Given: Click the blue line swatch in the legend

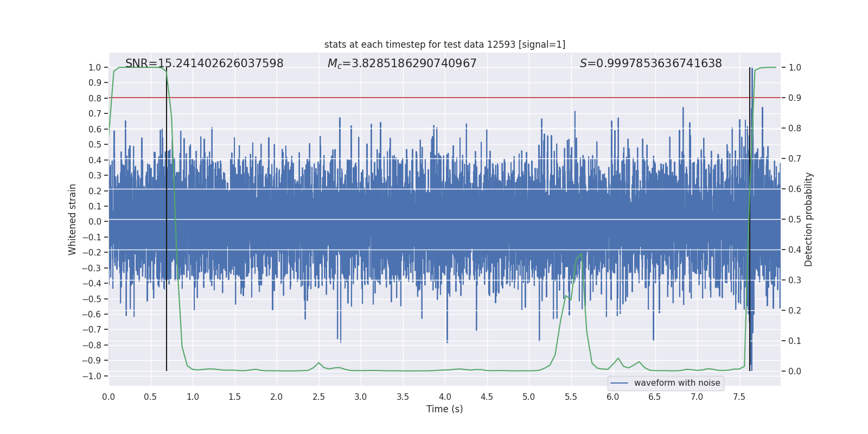Looking at the screenshot, I should coord(619,383).
